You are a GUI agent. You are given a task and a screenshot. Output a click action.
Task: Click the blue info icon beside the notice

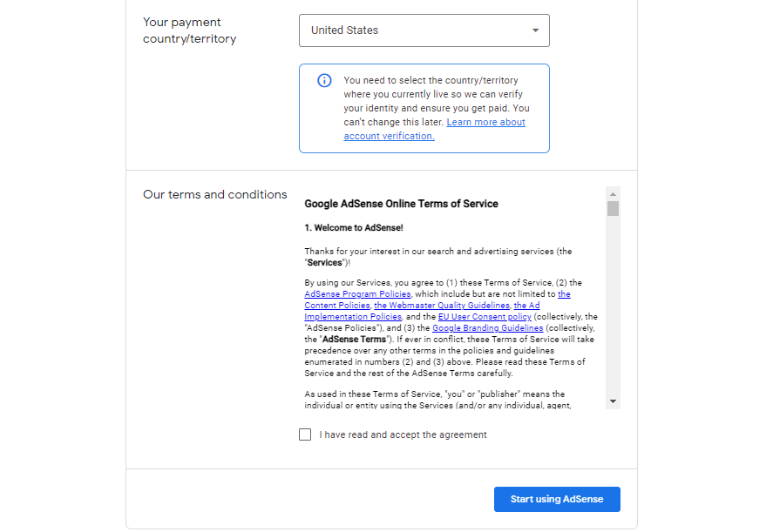coord(324,80)
